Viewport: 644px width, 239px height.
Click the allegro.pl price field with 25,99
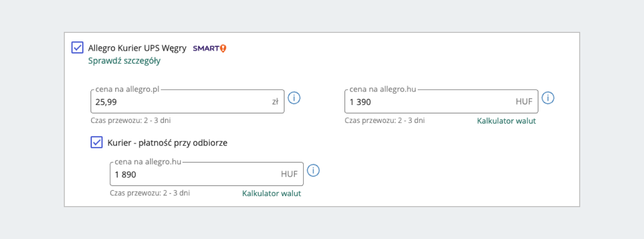click(187, 102)
